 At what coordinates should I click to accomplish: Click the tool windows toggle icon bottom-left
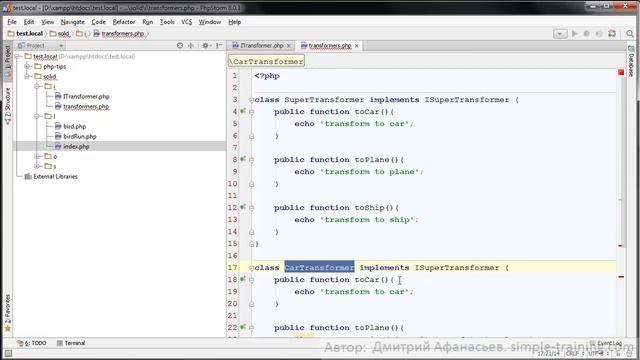8,353
